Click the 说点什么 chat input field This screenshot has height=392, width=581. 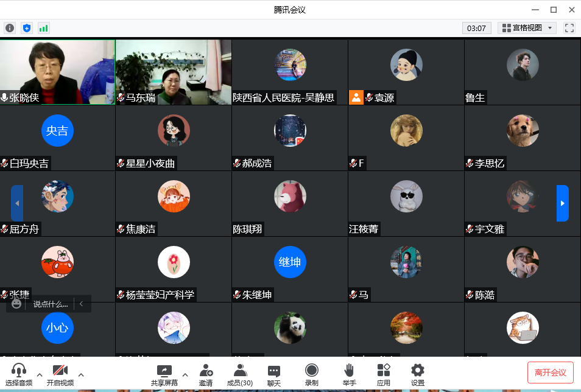[x=51, y=304]
